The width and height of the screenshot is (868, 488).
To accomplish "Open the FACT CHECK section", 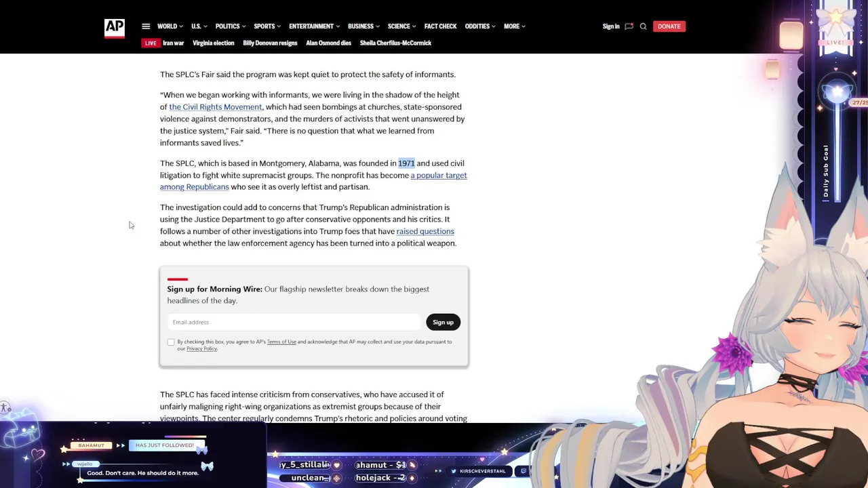I will 440,26.
